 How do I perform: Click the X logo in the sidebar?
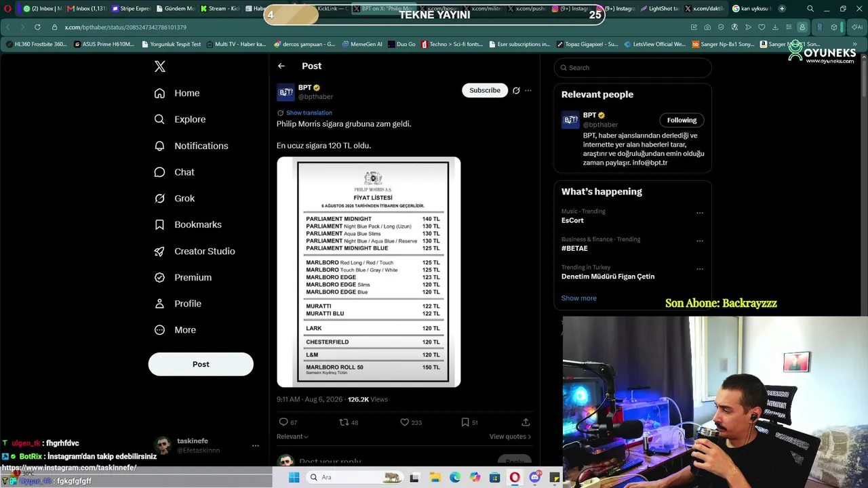click(x=160, y=66)
